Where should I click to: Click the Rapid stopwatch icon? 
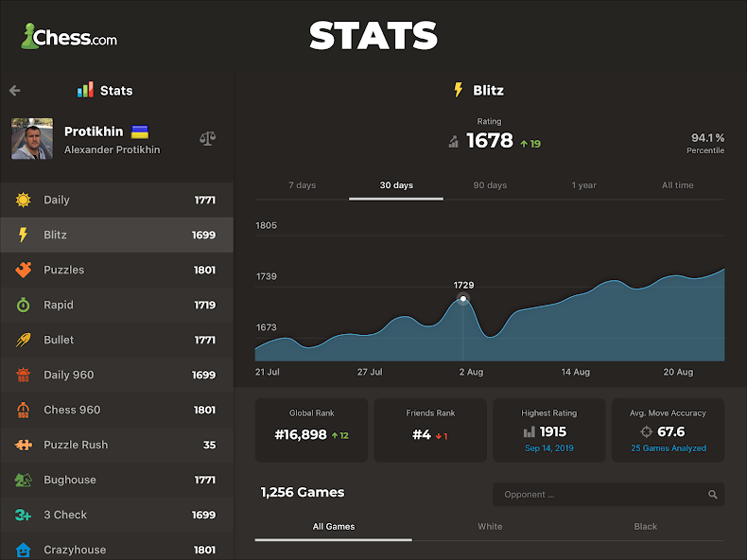tap(23, 305)
